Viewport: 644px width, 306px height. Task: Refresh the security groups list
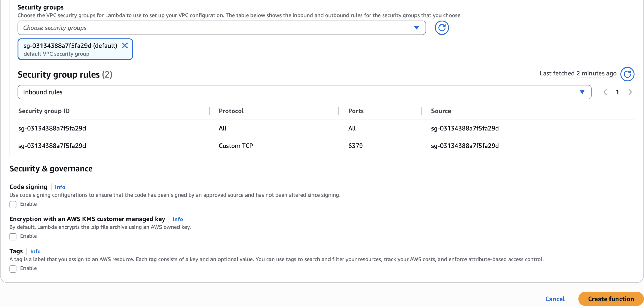pos(442,28)
